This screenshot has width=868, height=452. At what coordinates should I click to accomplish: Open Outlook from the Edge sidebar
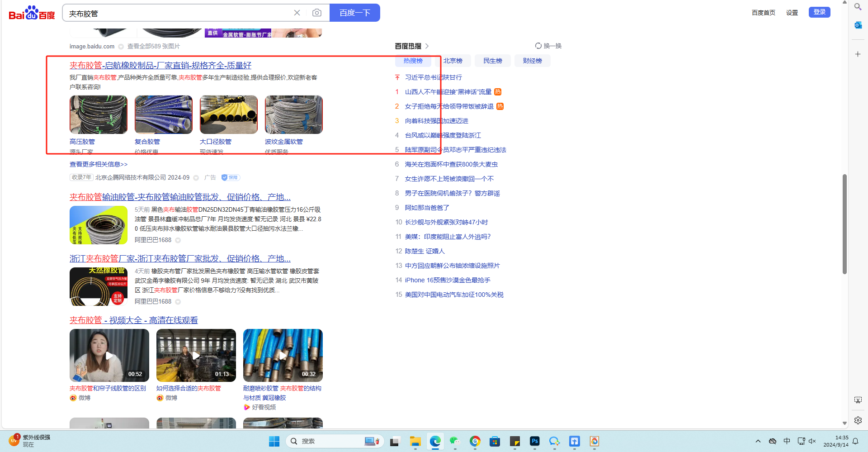[858, 25]
